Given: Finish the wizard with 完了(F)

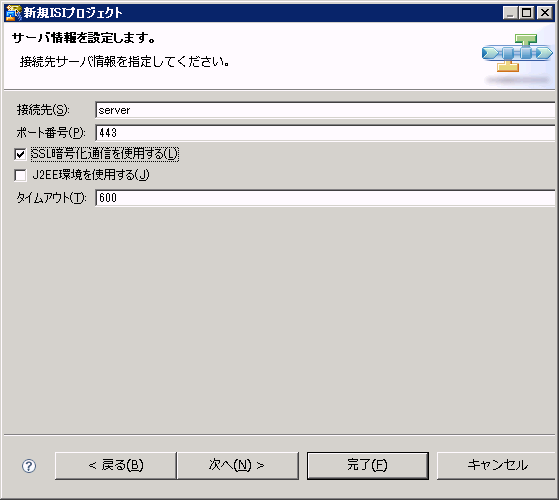Looking at the screenshot, I should pos(368,465).
